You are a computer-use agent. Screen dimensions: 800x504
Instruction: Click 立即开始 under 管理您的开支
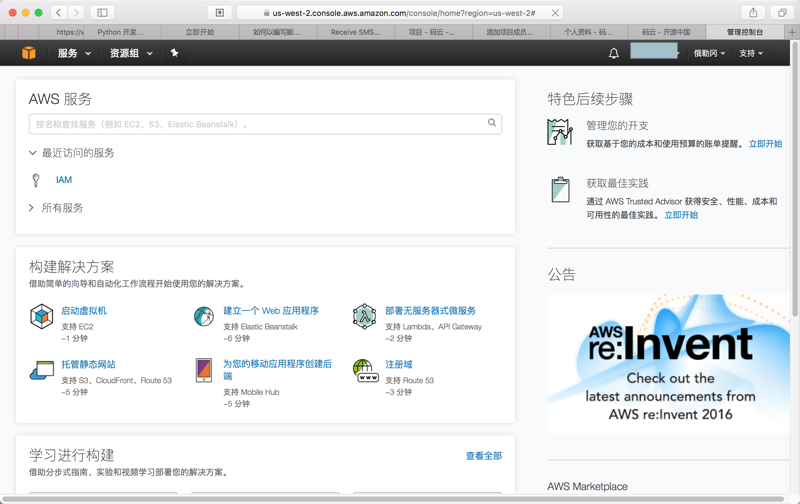click(x=765, y=144)
